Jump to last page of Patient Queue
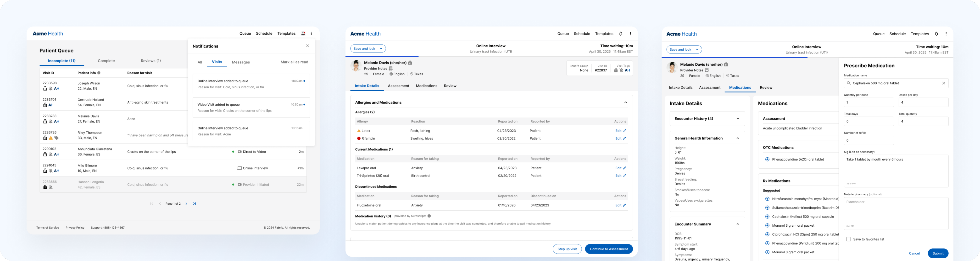 pyautogui.click(x=195, y=204)
